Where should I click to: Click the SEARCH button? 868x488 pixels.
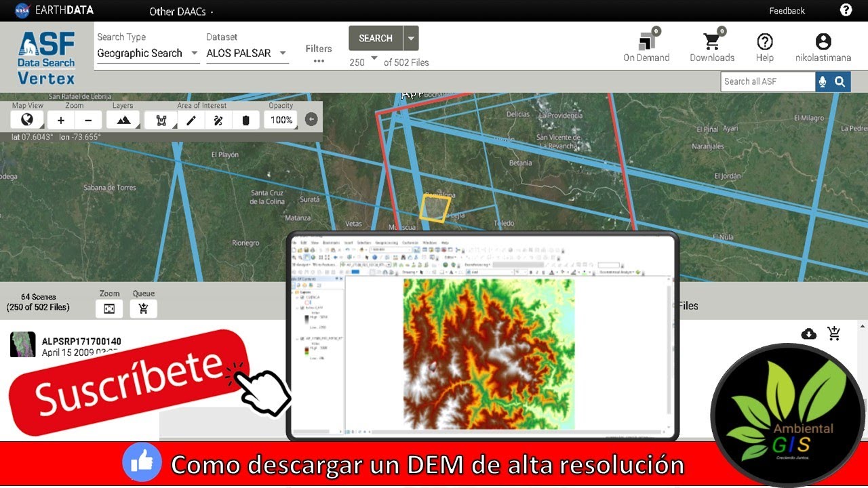(x=376, y=38)
